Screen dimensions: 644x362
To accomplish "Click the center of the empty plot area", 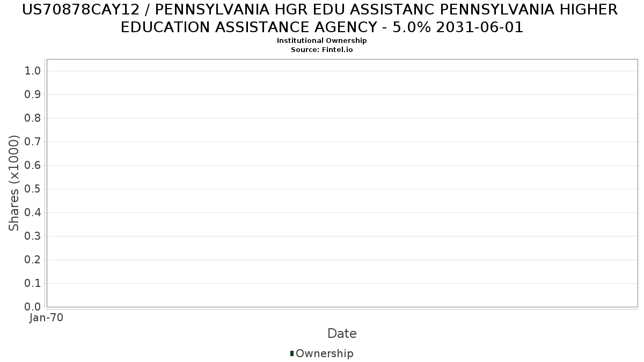I will click(342, 183).
